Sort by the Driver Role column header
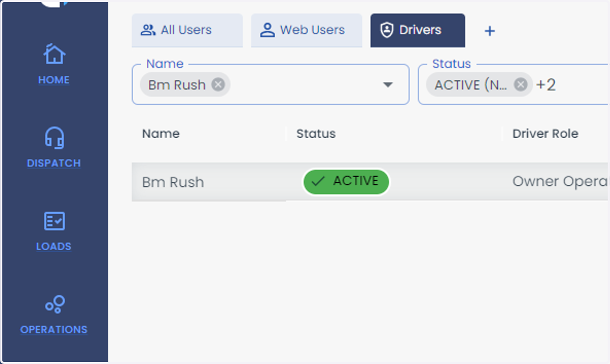 point(545,134)
